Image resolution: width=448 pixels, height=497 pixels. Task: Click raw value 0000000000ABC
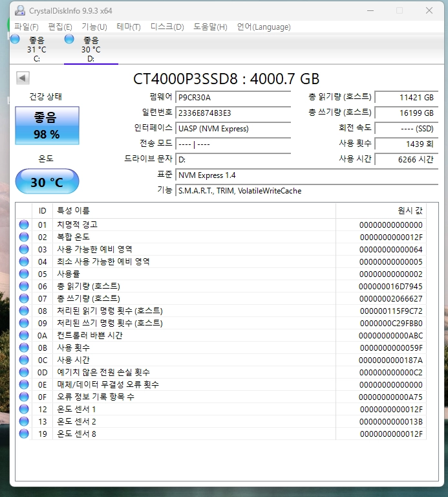(x=390, y=336)
